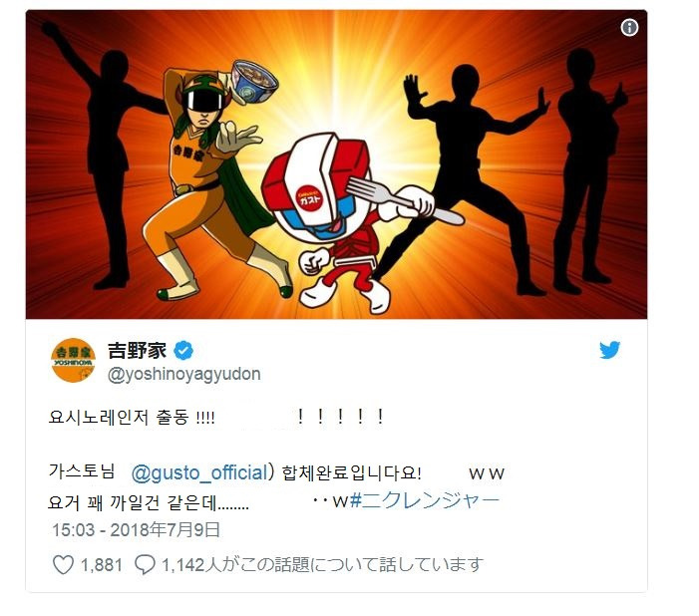Viewport: 699px width, 616px height.
Task: Open the Yoshinoya profile avatar
Action: click(x=73, y=360)
